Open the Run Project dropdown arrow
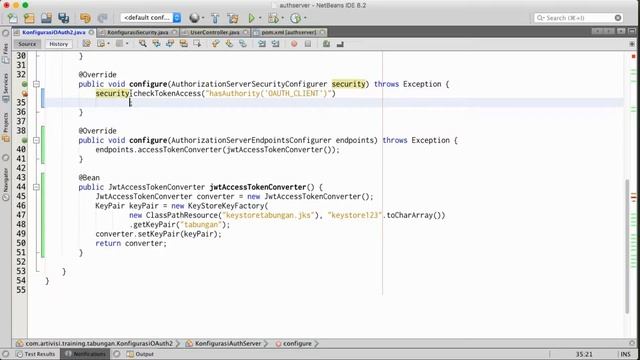The image size is (640, 360). coord(260,18)
